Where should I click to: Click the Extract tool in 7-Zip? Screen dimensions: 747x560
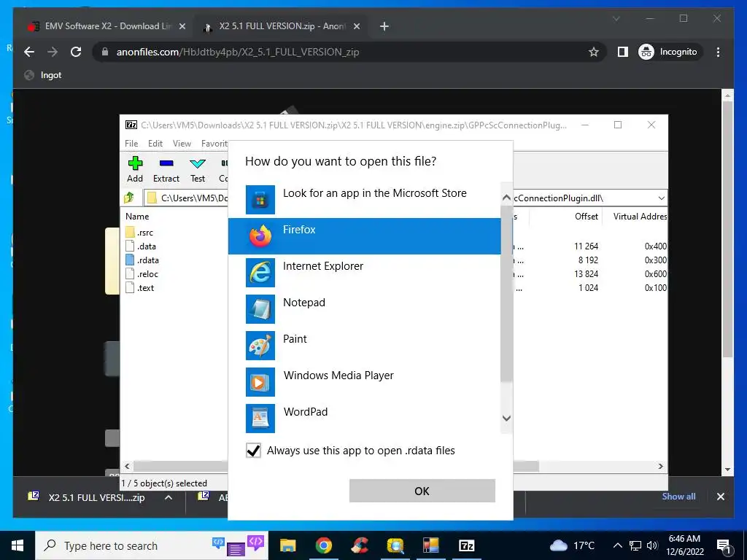coord(166,169)
